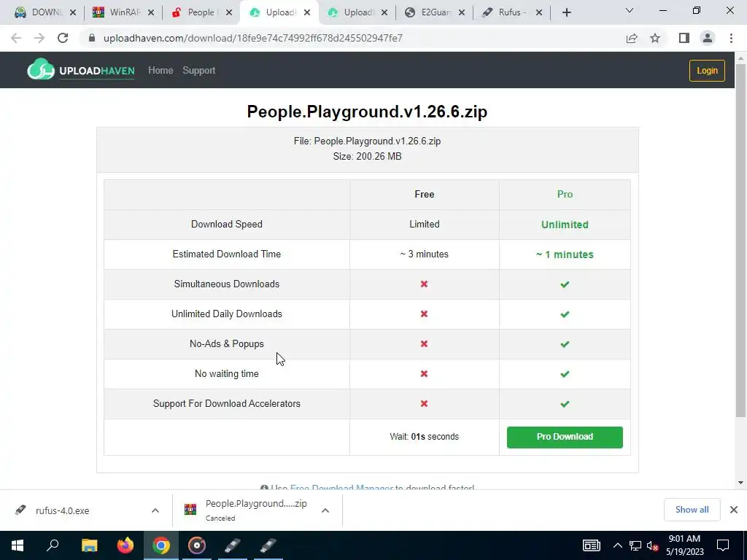Click the green 'Unlimited' cell
This screenshot has height=560, width=747.
(x=565, y=225)
